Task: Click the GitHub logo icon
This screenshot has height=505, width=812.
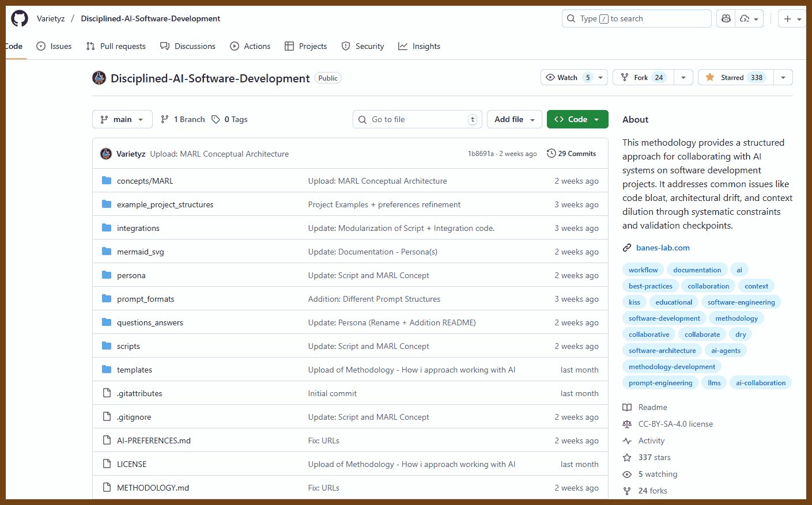Action: point(20,18)
